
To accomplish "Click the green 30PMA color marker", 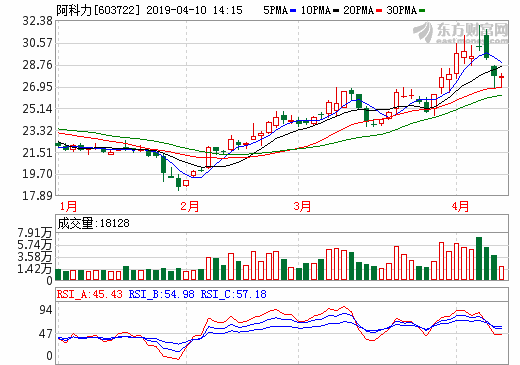I will coord(422,11).
